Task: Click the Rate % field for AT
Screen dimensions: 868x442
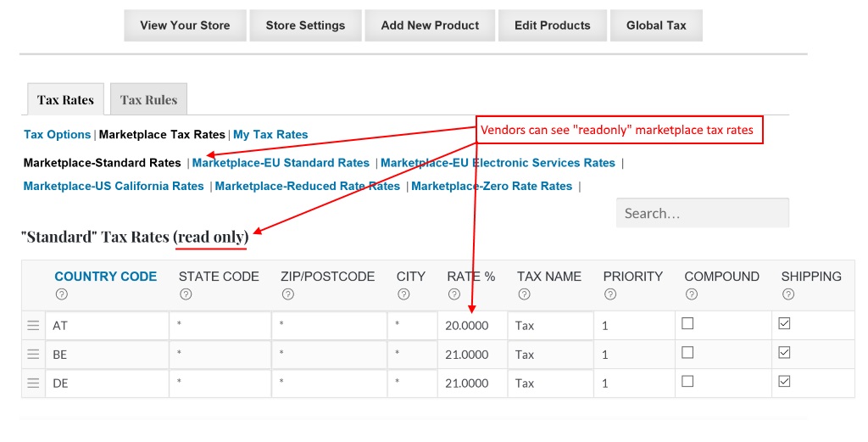Action: point(472,326)
